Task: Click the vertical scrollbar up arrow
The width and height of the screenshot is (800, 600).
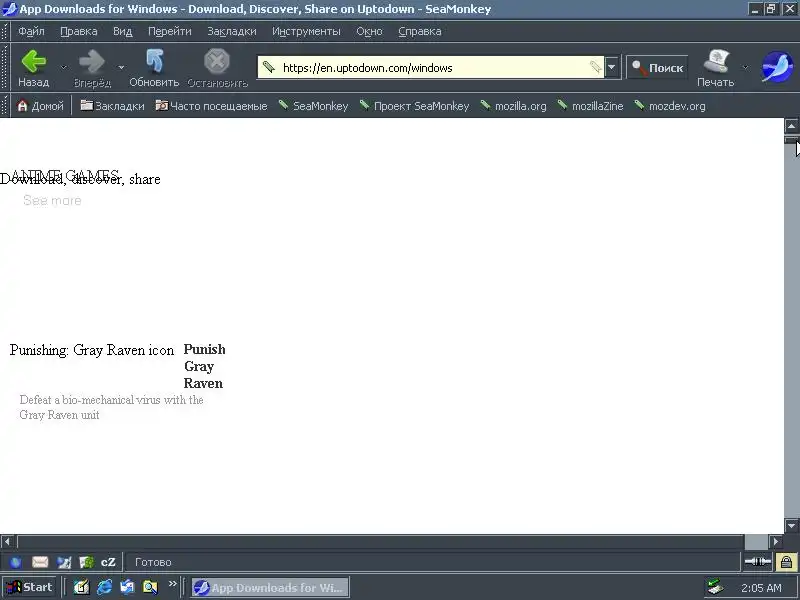Action: pyautogui.click(x=791, y=126)
